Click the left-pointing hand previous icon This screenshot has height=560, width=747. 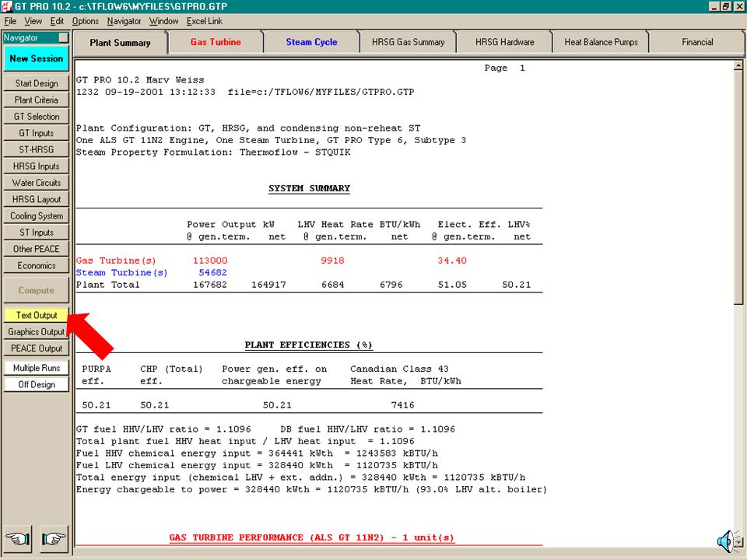pyautogui.click(x=18, y=538)
